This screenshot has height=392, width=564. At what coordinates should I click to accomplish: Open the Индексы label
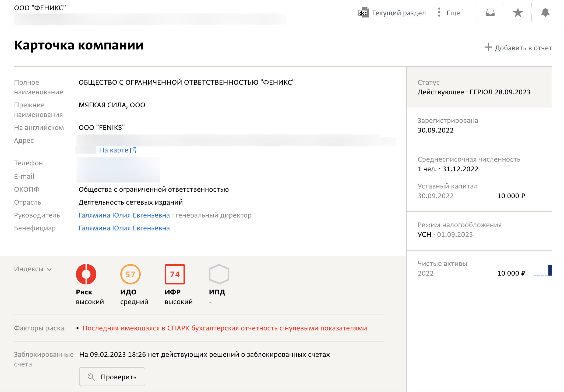29,269
